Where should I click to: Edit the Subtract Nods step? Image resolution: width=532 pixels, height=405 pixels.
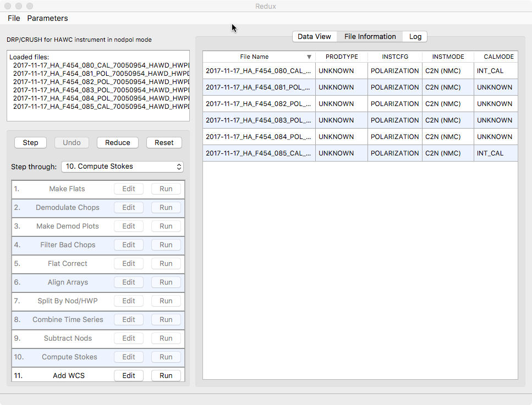(129, 339)
